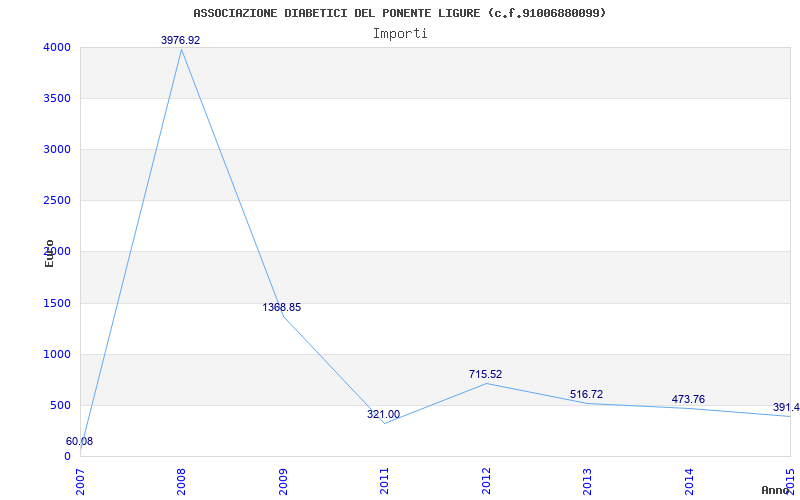Click the 2012 x-axis year label

click(x=486, y=481)
